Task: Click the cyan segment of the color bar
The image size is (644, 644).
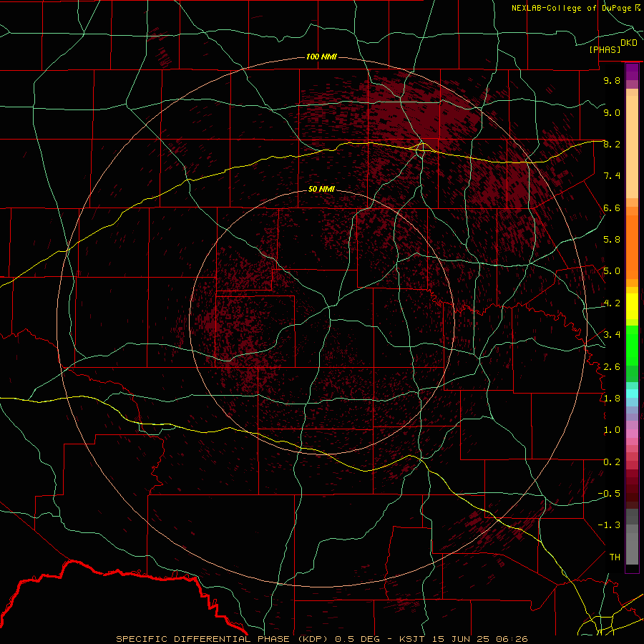Action: 632,394
